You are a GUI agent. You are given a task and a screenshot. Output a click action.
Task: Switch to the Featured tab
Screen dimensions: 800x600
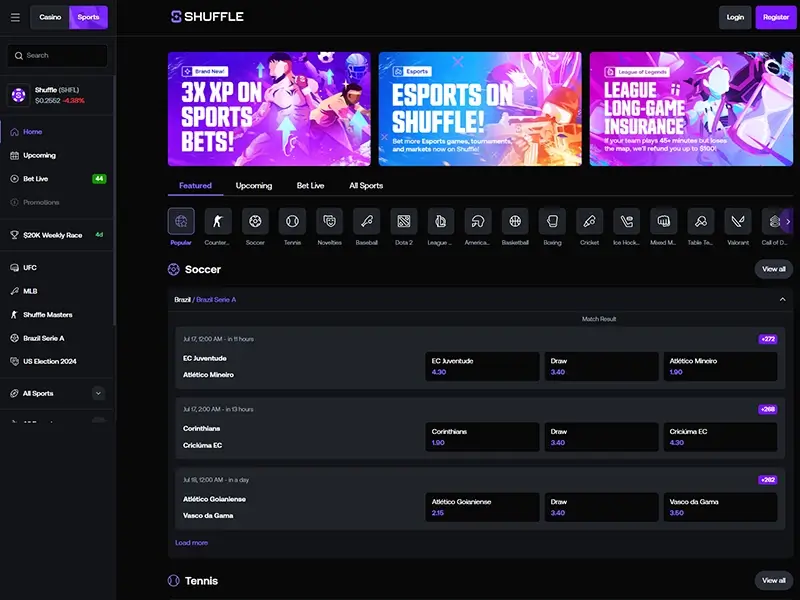click(195, 186)
